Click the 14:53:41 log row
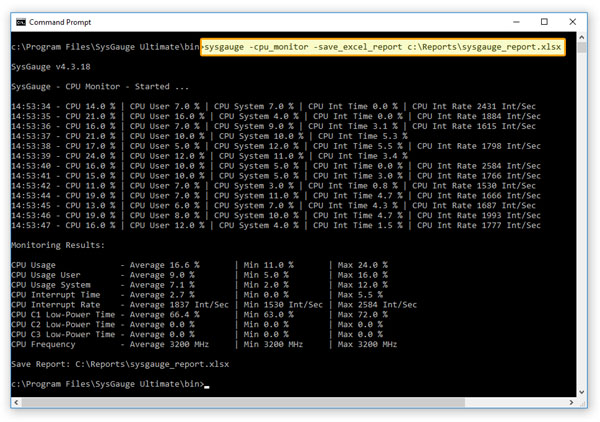This screenshot has height=422, width=600. [276, 176]
